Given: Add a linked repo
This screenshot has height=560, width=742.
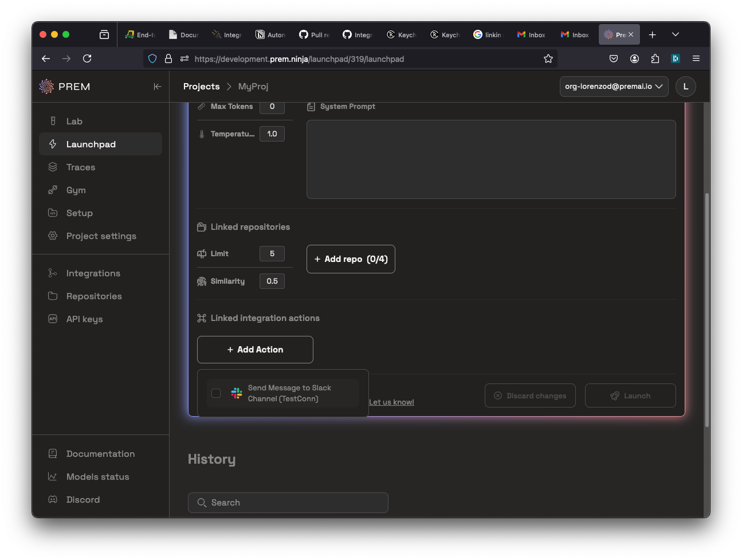Looking at the screenshot, I should (351, 259).
